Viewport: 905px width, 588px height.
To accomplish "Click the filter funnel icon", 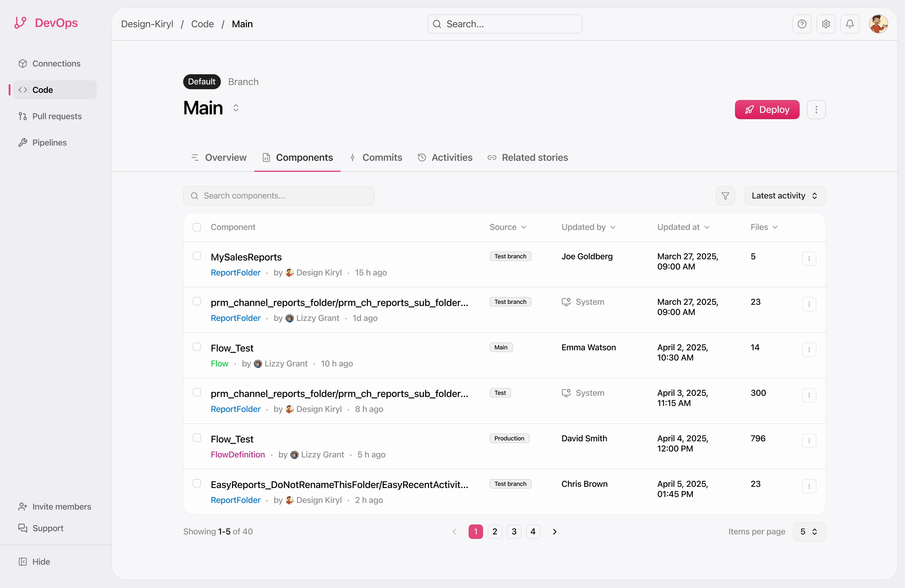I will pyautogui.click(x=725, y=196).
